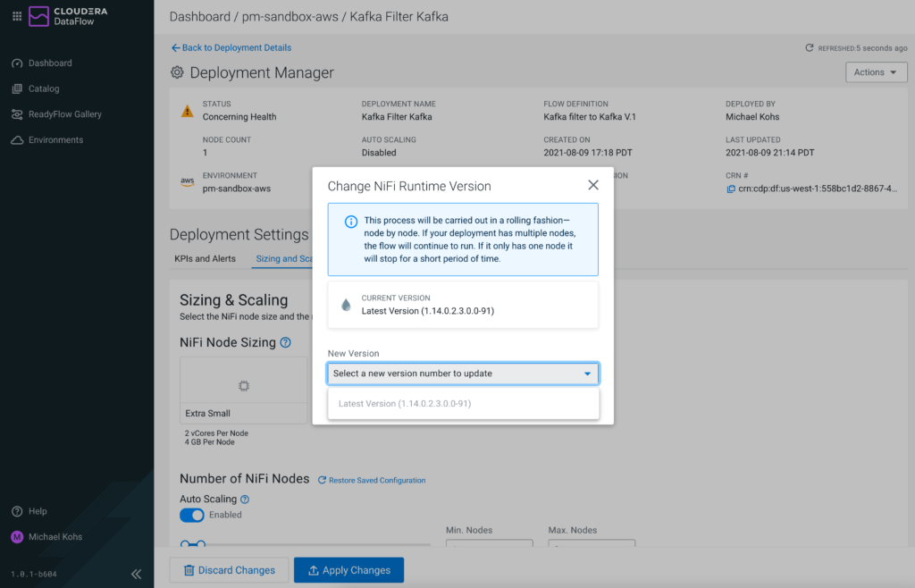Click the refresh icon near Refreshed text
This screenshot has width=915, height=588.
(x=810, y=48)
